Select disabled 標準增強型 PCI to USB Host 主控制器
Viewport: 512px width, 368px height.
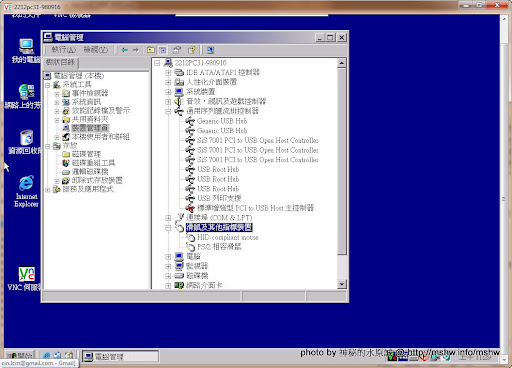point(256,208)
